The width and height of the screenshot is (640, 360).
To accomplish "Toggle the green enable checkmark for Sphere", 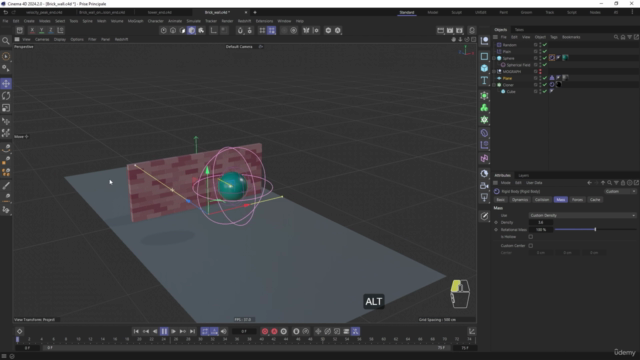I will [545, 58].
